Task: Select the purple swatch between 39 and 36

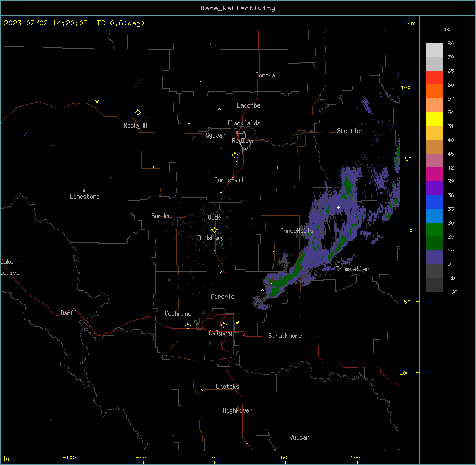Action: click(434, 188)
